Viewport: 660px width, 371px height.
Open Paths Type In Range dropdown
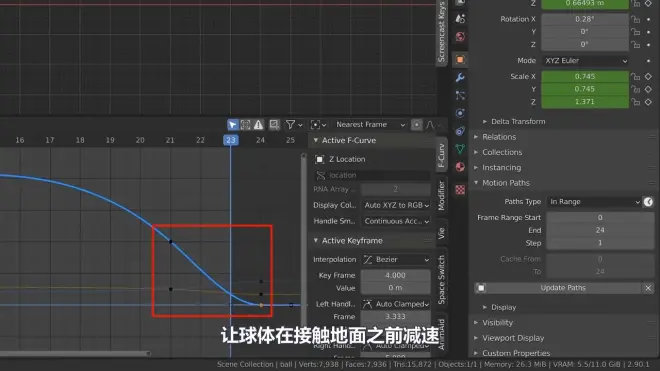pos(594,202)
